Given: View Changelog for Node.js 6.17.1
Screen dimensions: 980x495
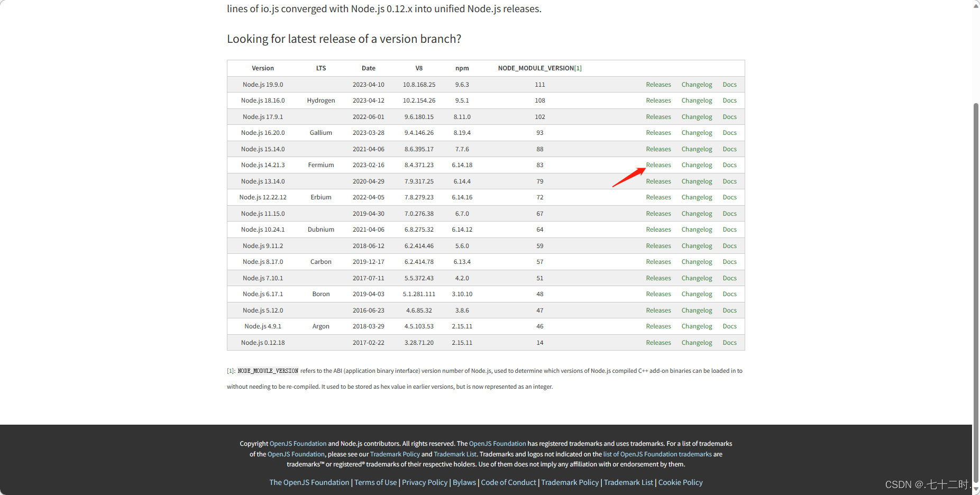Looking at the screenshot, I should click(x=697, y=294).
